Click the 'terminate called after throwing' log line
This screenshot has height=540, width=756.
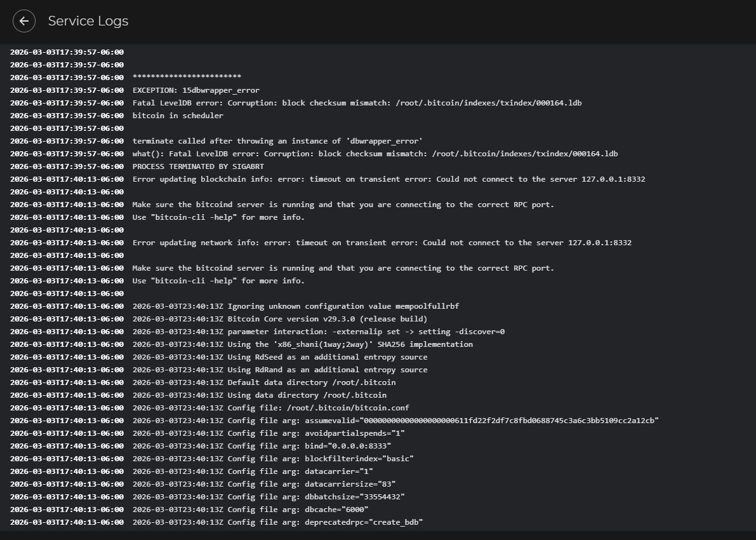[x=277, y=141]
